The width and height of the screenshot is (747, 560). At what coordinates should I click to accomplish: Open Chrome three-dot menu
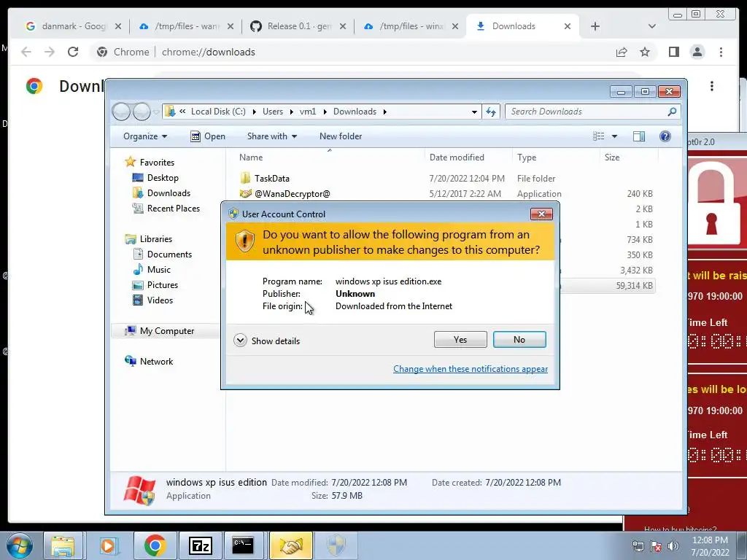tap(721, 52)
